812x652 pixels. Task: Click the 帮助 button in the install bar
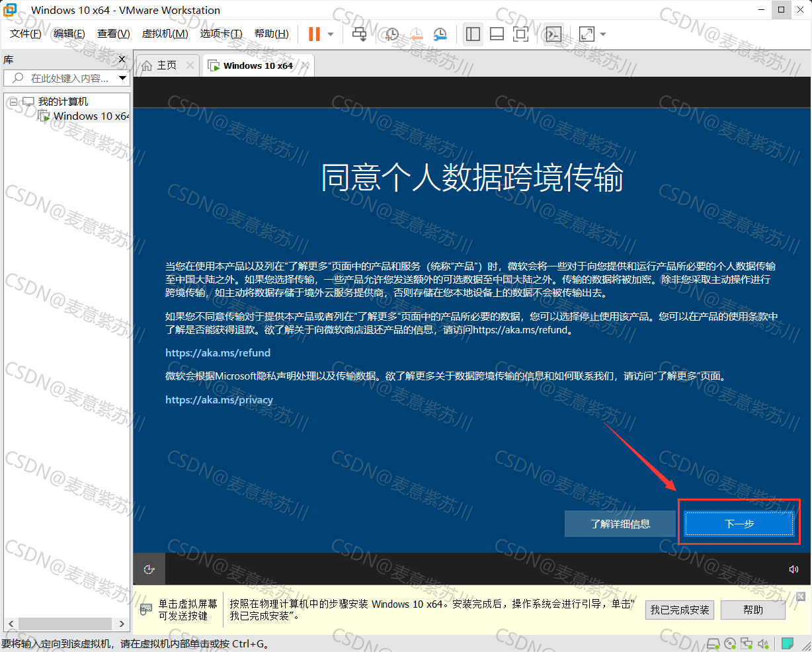pyautogui.click(x=753, y=610)
